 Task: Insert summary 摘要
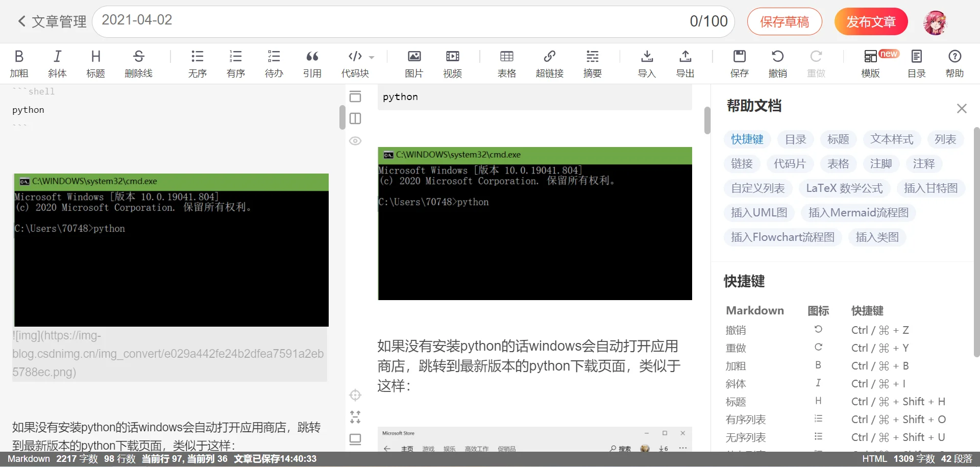point(592,63)
